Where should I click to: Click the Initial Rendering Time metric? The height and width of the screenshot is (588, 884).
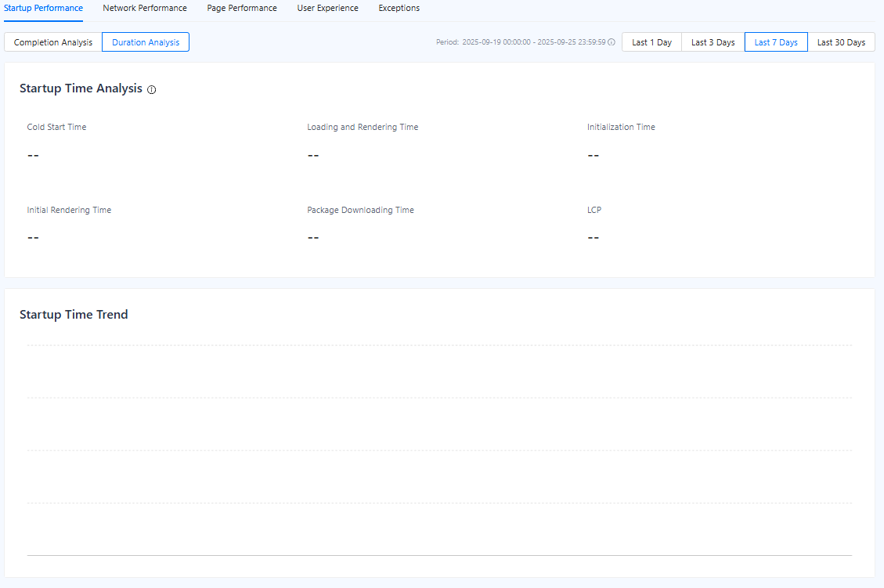69,211
